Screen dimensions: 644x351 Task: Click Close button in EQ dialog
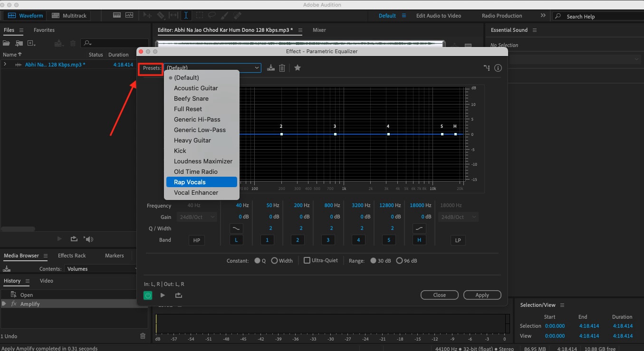click(439, 295)
